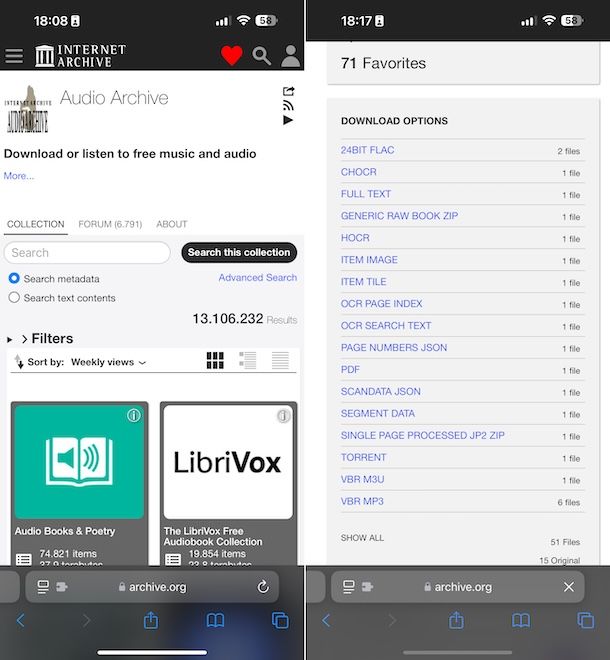Open tabs overview in left Safari
Screen dimensions: 610x660
pos(280,620)
